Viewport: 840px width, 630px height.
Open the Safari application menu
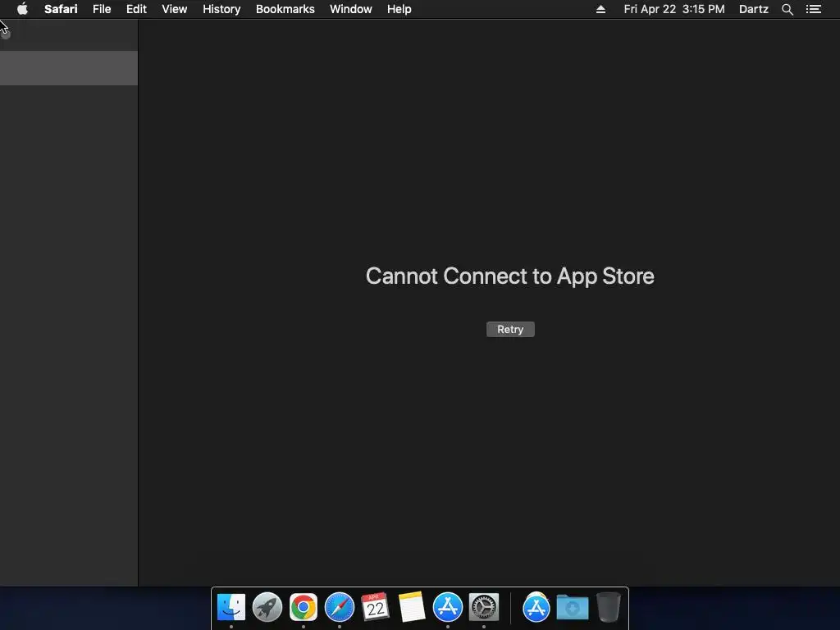(x=61, y=9)
